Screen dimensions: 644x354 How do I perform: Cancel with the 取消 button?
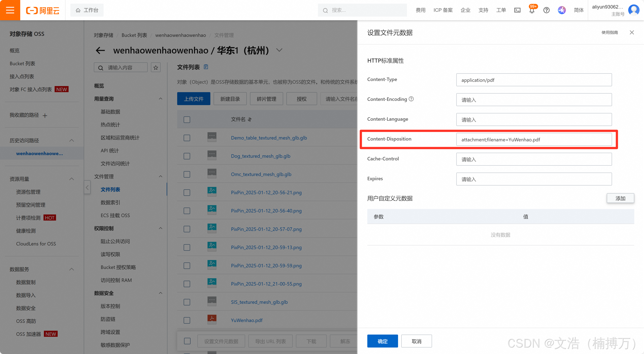(x=416, y=341)
